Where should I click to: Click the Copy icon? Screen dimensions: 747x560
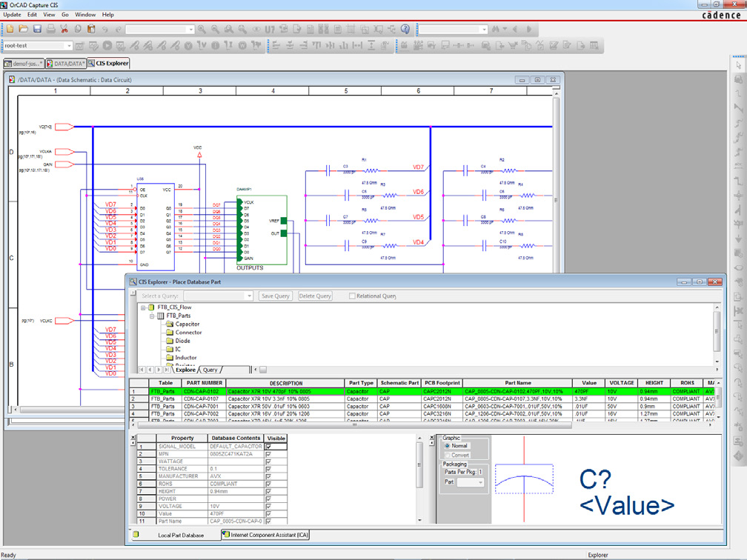click(78, 29)
